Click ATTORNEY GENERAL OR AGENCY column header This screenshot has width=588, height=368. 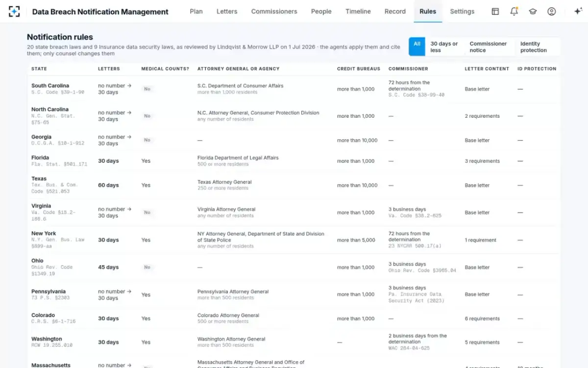pos(239,69)
